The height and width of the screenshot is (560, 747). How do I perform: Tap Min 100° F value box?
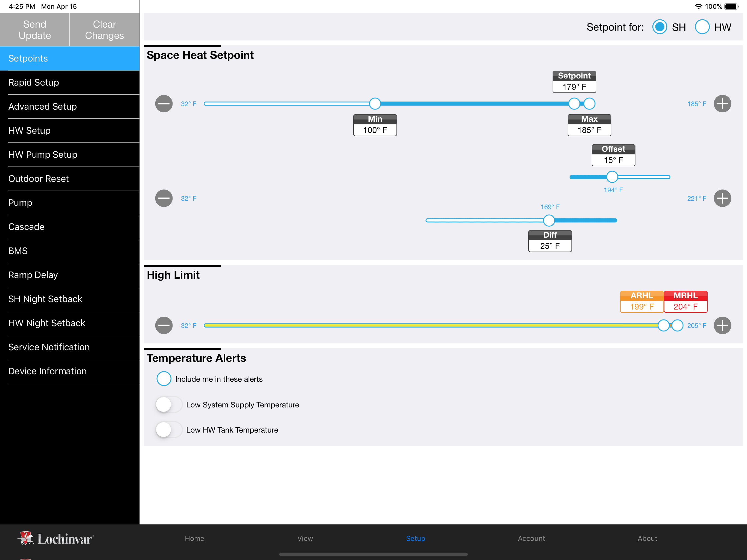(x=375, y=125)
